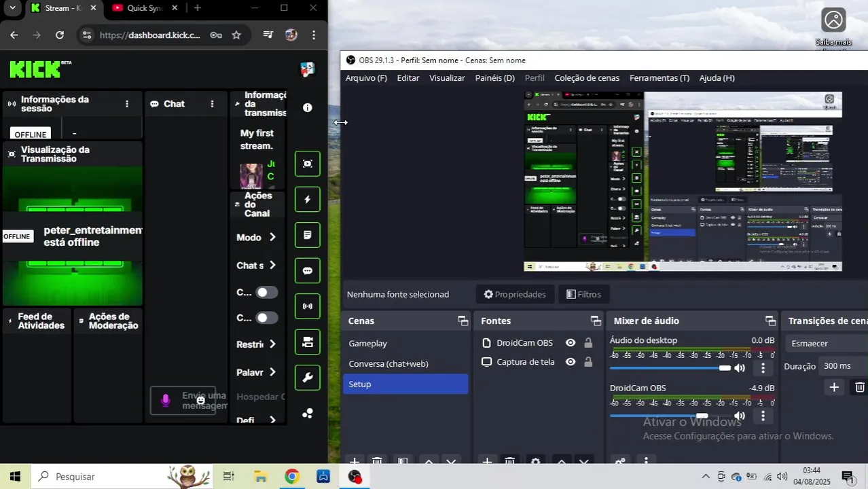Open the Chrome tab search dropdown arrow

click(x=12, y=8)
